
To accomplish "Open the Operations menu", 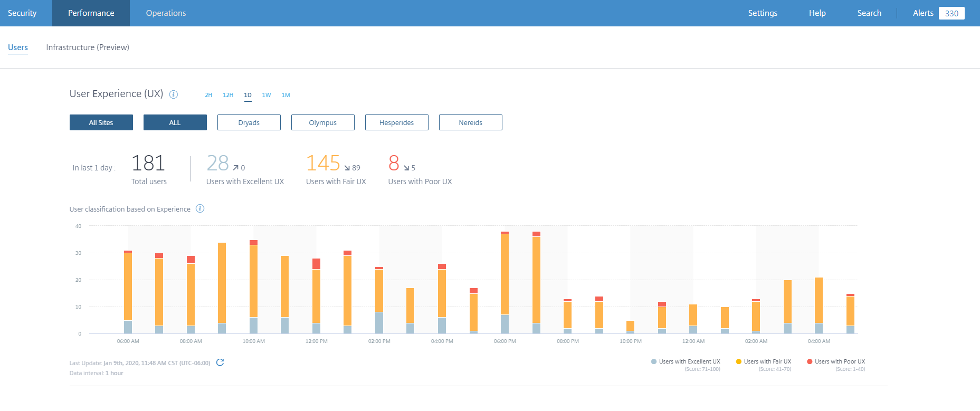I will [x=166, y=13].
